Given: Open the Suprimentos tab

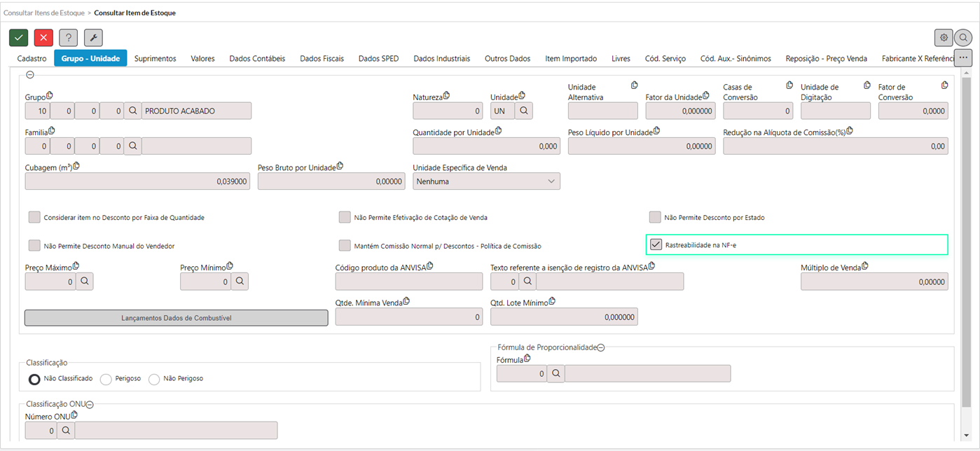Looking at the screenshot, I should (155, 59).
